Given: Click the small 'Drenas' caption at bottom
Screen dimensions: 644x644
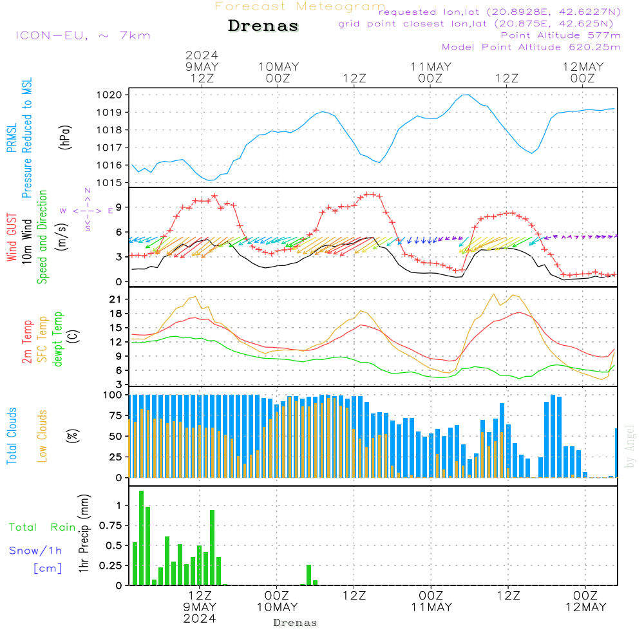Looking at the screenshot, I should 295,623.
